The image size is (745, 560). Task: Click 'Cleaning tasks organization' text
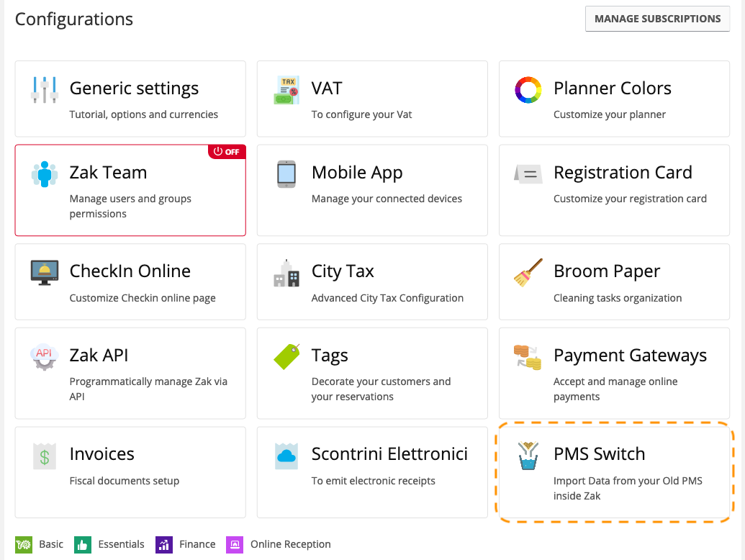pyautogui.click(x=617, y=298)
